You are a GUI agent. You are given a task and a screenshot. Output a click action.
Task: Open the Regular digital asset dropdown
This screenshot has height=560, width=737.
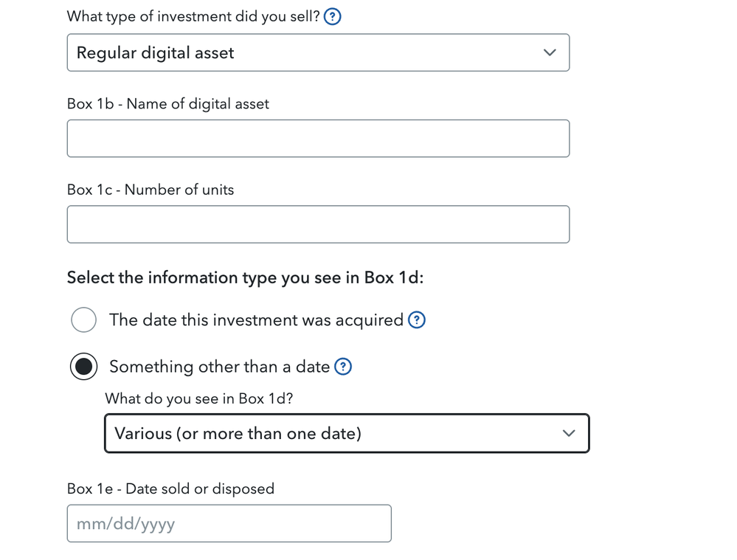(318, 52)
